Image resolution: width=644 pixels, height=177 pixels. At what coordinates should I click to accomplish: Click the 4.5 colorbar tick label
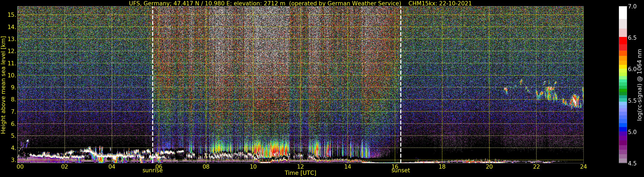point(632,163)
